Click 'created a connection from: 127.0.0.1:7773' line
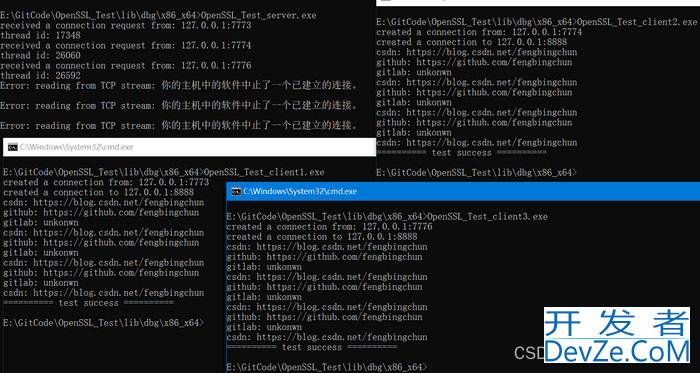The image size is (700, 373). (106, 182)
